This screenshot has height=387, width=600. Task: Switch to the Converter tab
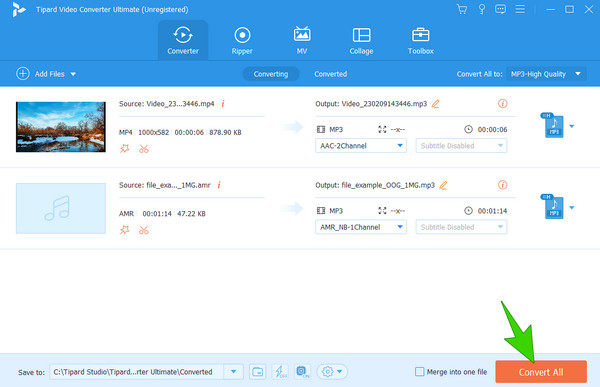(x=183, y=40)
